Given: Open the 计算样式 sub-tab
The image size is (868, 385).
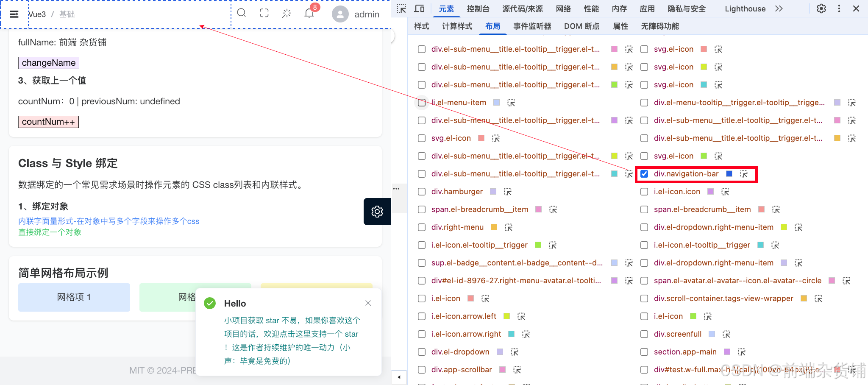Looking at the screenshot, I should pyautogui.click(x=457, y=26).
